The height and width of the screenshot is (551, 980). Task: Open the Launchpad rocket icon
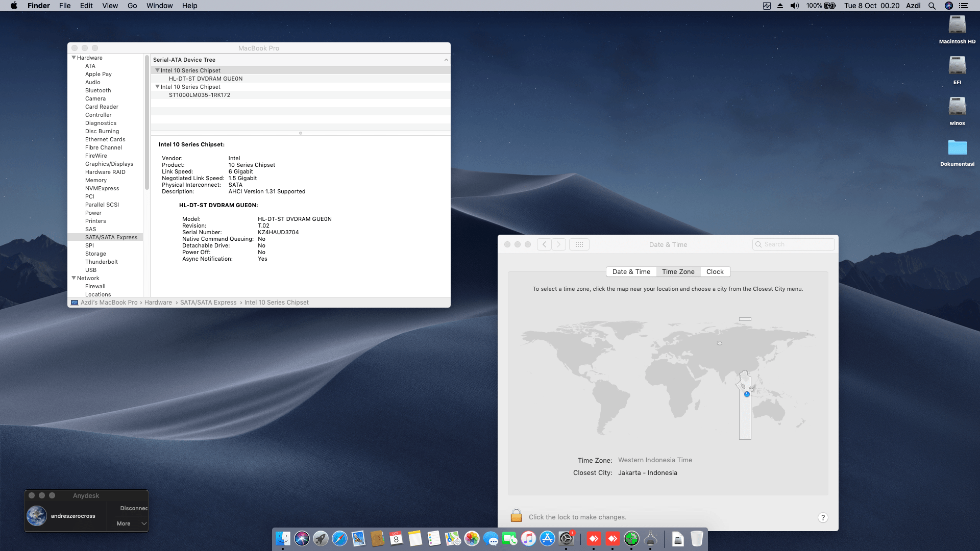point(321,539)
